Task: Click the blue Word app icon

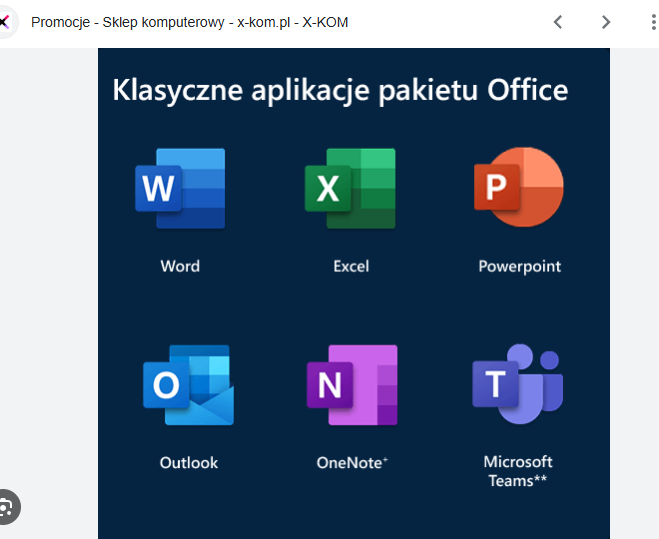Action: (x=180, y=188)
